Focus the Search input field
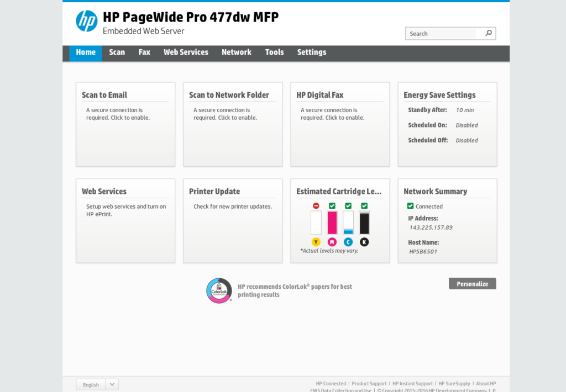This screenshot has width=566, height=392. click(443, 34)
